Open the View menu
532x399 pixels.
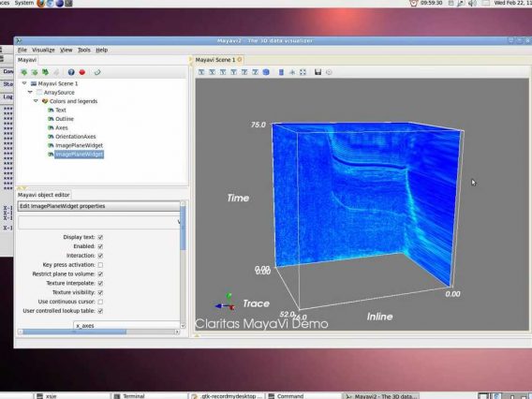[x=66, y=50]
